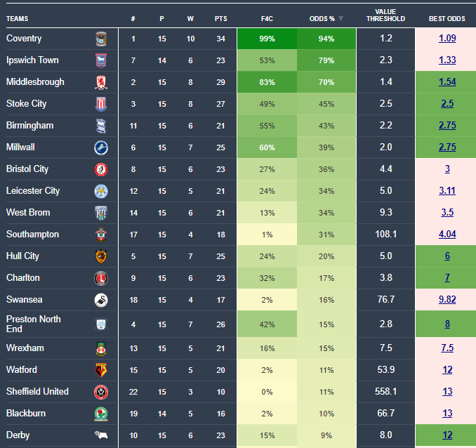Image resolution: width=476 pixels, height=448 pixels.
Task: Sort by VALUE THRESHOLD header
Action: pyautogui.click(x=385, y=15)
